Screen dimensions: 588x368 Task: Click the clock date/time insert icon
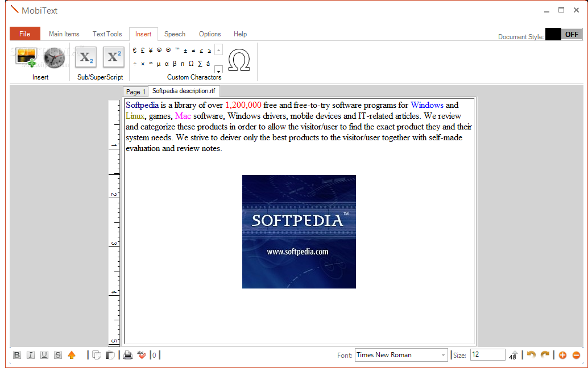tap(54, 58)
